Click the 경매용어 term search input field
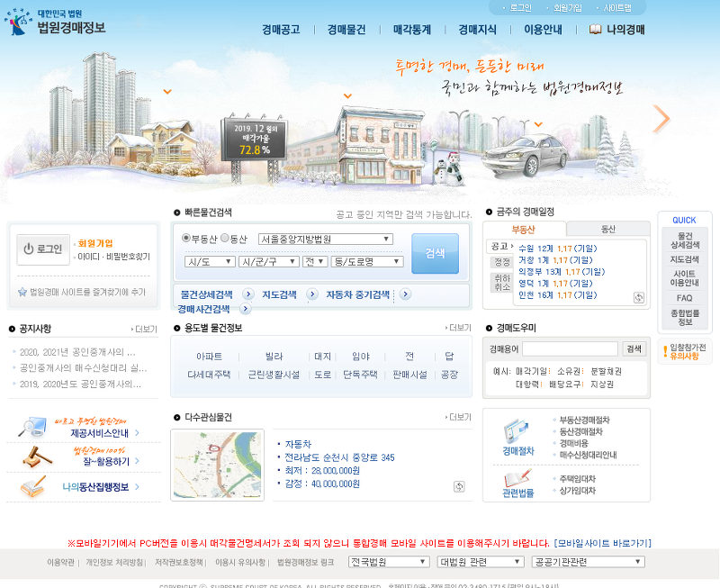720x588 pixels. [571, 348]
